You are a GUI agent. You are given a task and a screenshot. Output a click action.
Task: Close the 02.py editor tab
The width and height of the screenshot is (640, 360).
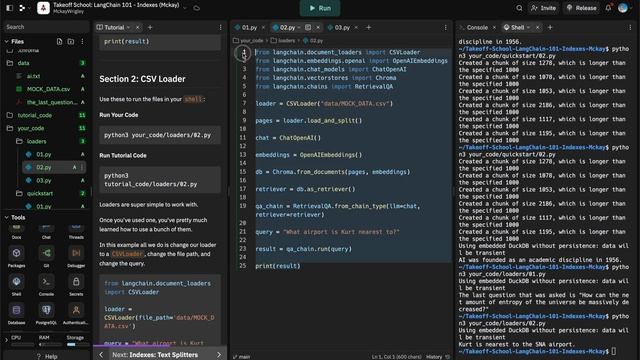point(318,27)
